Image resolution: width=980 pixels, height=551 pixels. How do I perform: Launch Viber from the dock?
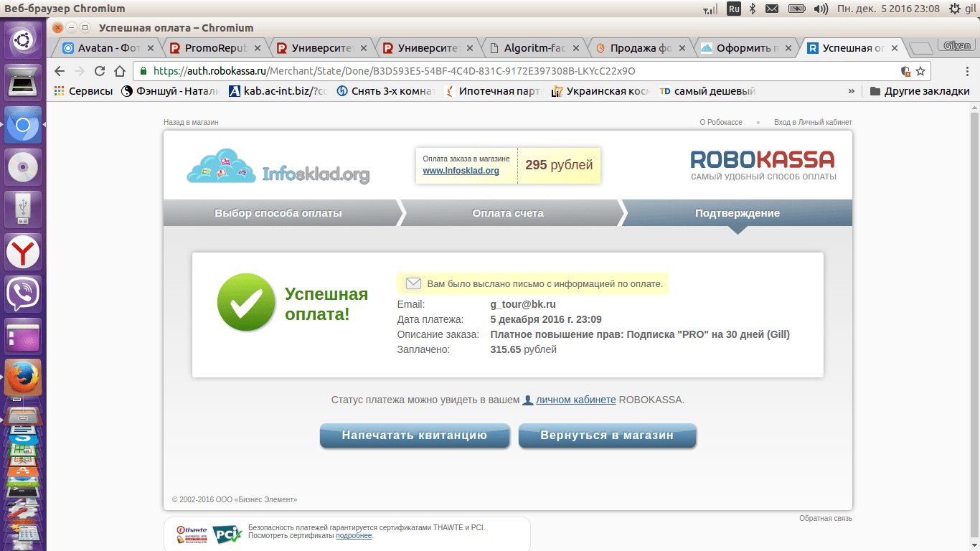pos(23,293)
